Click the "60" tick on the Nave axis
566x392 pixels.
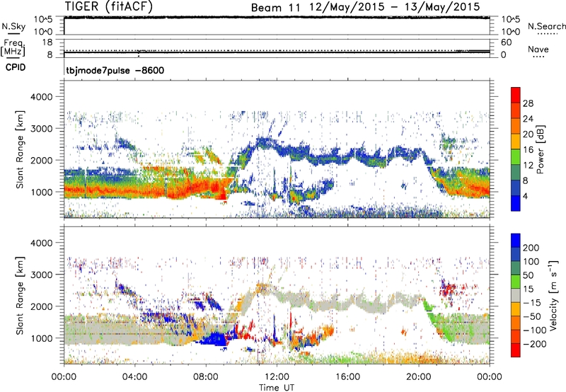506,42
